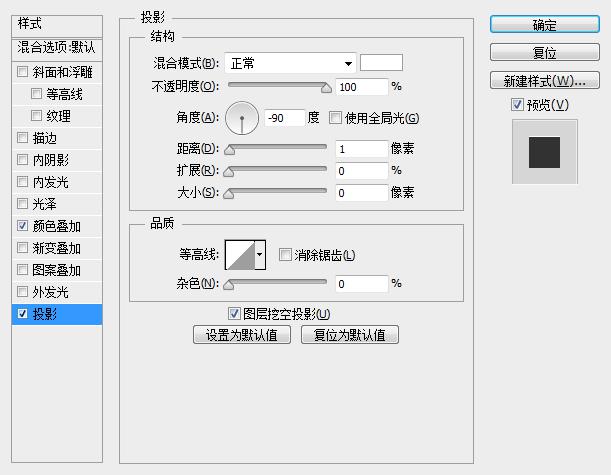Viewport: 611px width, 475px height.
Task: Uncheck the 投影 checkbox in the styles list
Action: point(23,314)
